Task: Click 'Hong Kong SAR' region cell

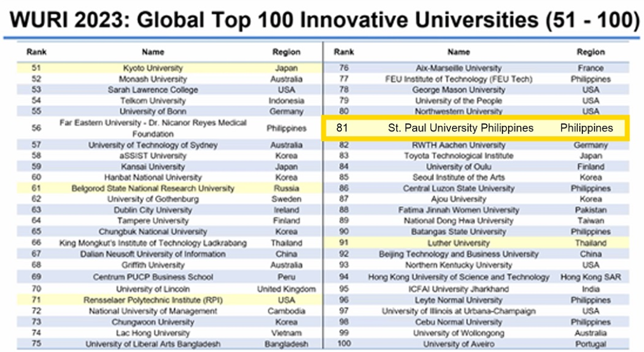Action: pyautogui.click(x=591, y=277)
